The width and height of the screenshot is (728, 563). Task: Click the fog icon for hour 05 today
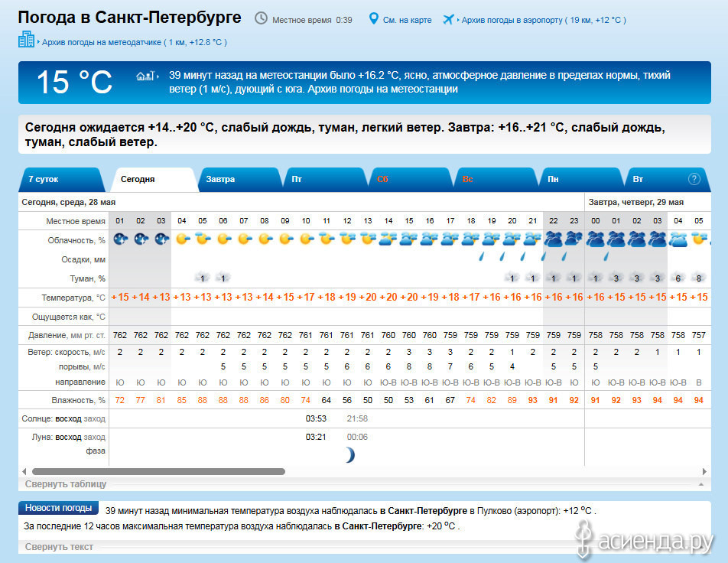(202, 278)
